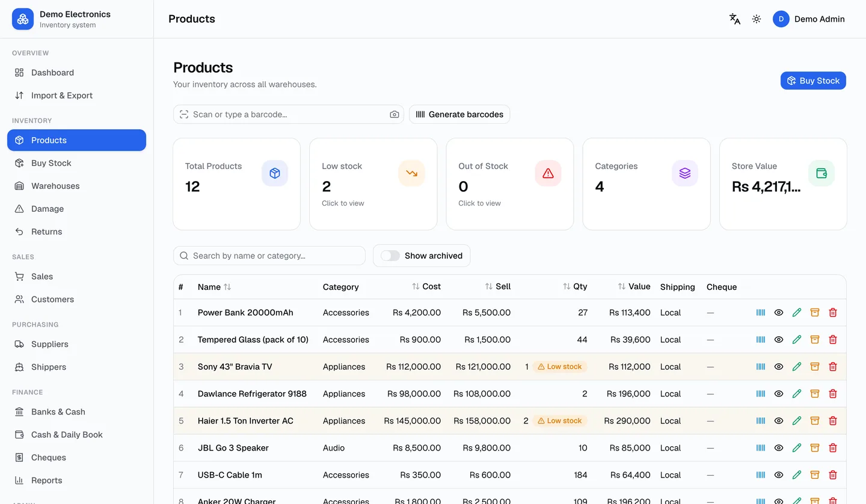Viewport: 866px width, 504px height.
Task: Delete the Sony 43" Bravia TV row
Action: point(833,367)
